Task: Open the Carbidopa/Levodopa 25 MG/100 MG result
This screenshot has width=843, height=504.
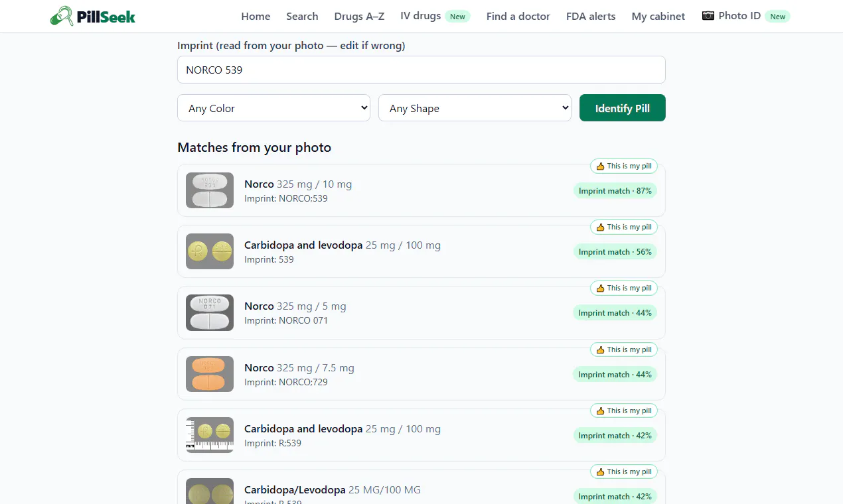Action: [x=421, y=487]
